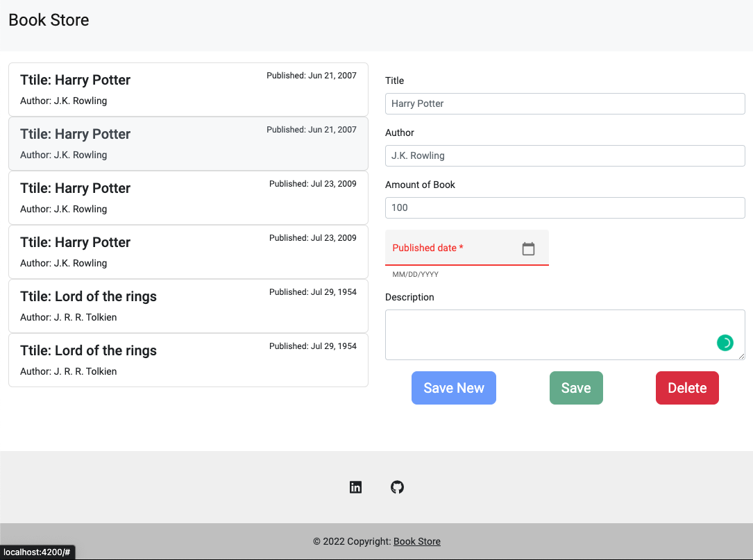The height and width of the screenshot is (560, 753).
Task: Select the first Lord of the rings card
Action: 188,306
